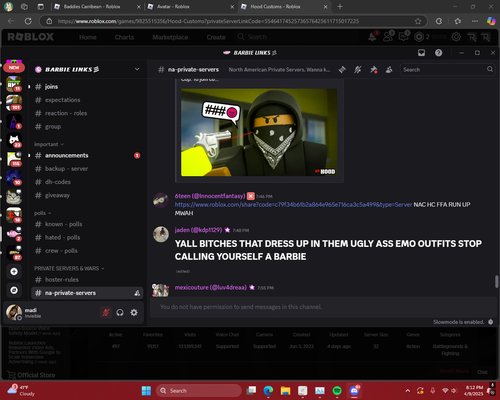Open the backup - server channel
The width and height of the screenshot is (500, 400).
[87, 169]
